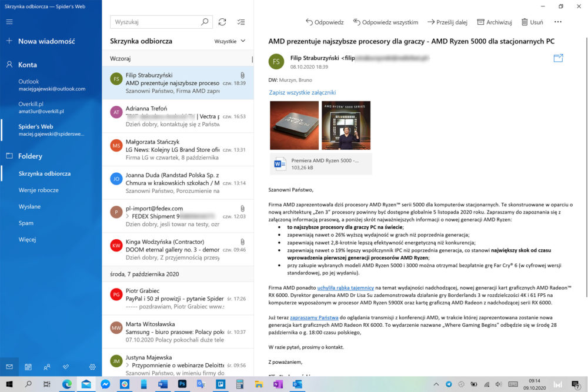Open the Premiera AMD Ryzen 5000 Word attachment

(321, 164)
